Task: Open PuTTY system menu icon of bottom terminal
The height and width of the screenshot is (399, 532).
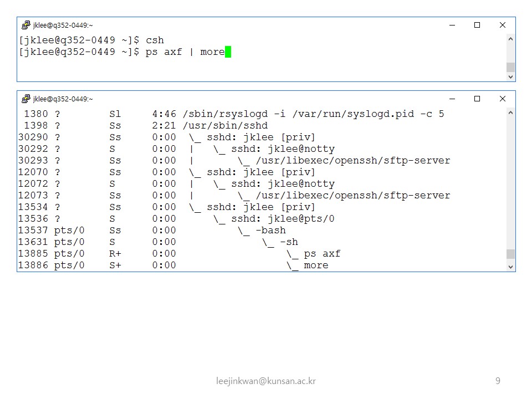Action: (x=25, y=99)
